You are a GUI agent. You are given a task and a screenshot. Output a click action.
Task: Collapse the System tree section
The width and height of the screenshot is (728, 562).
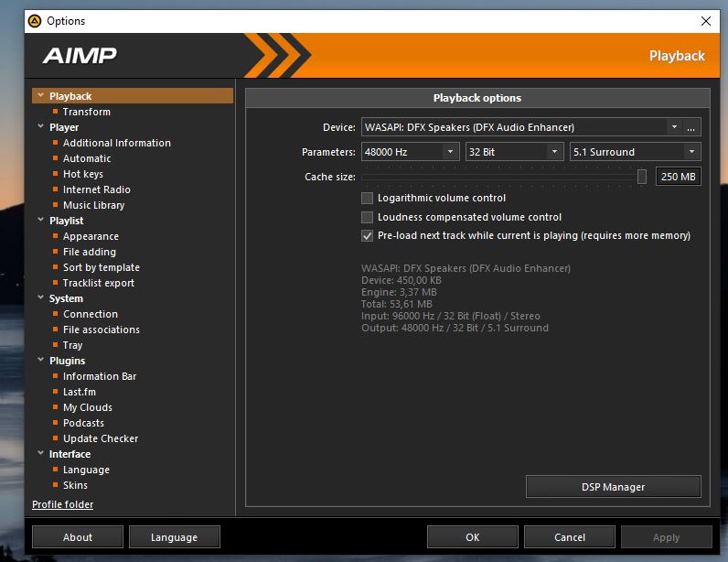pos(41,297)
